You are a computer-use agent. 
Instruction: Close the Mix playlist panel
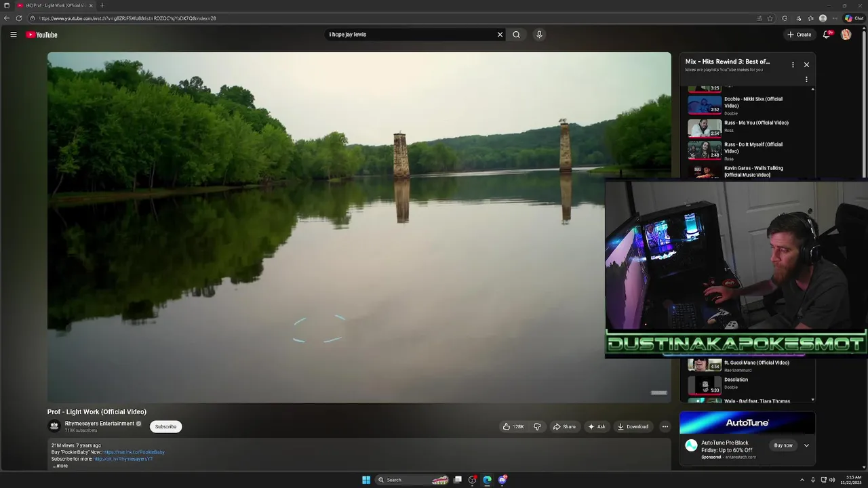coord(806,64)
